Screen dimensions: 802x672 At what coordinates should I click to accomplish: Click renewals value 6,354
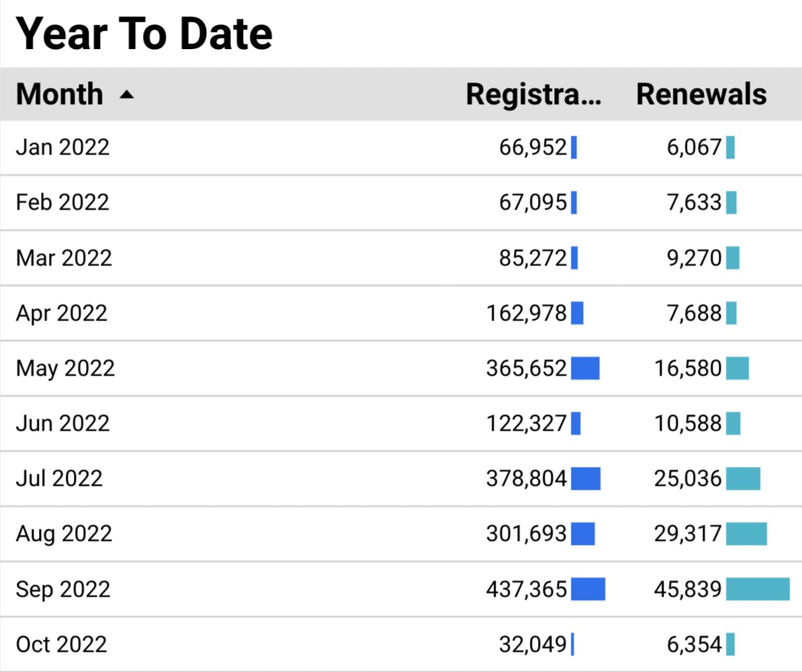coord(694,645)
